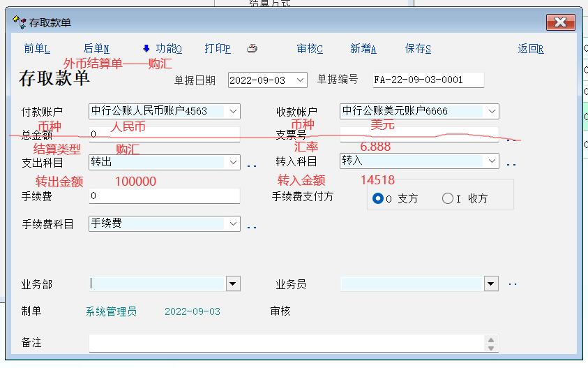
Task: Expand the 单据日期 date dropdown
Action: click(x=301, y=80)
